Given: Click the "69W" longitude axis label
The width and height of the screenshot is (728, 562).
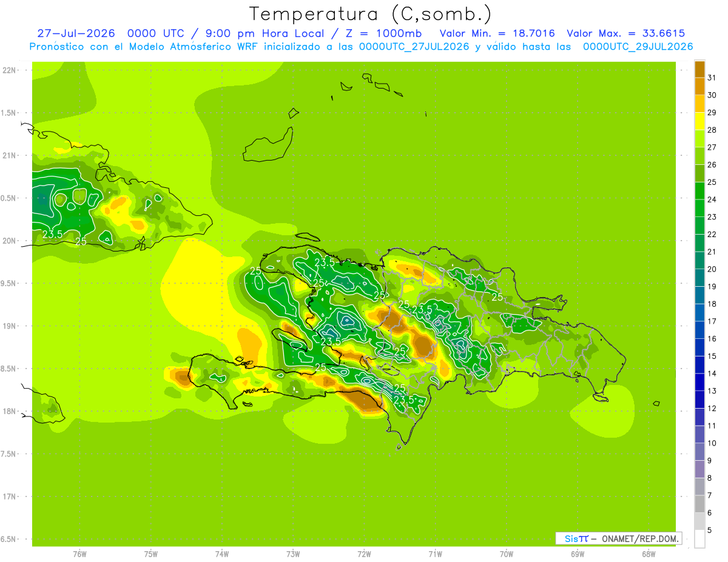Looking at the screenshot, I should click(578, 554).
